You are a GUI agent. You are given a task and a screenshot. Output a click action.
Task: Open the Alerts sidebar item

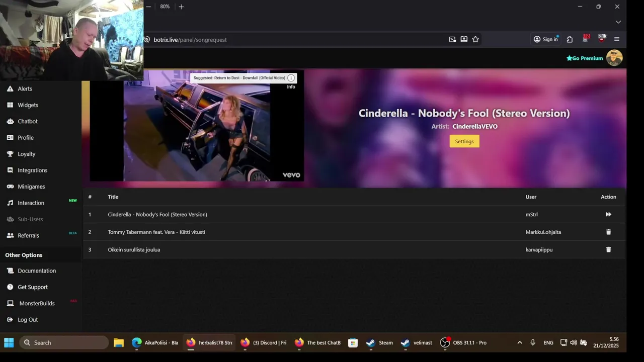coord(25,88)
